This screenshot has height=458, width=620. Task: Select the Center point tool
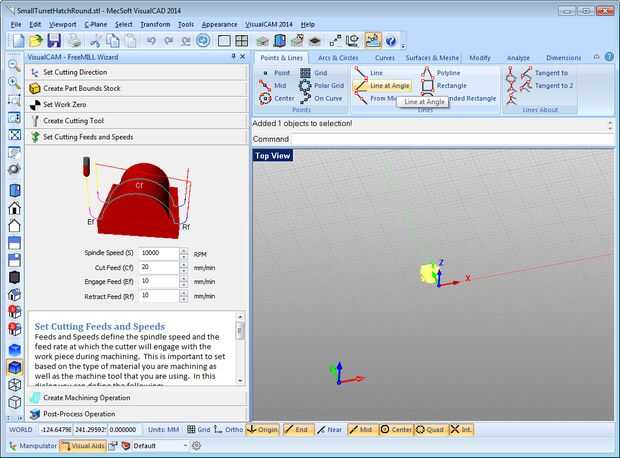pos(277,98)
